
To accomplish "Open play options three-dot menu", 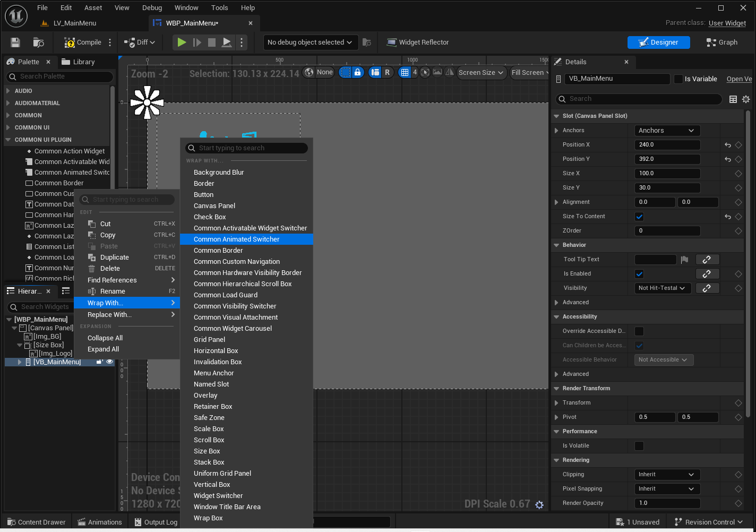I will (242, 42).
